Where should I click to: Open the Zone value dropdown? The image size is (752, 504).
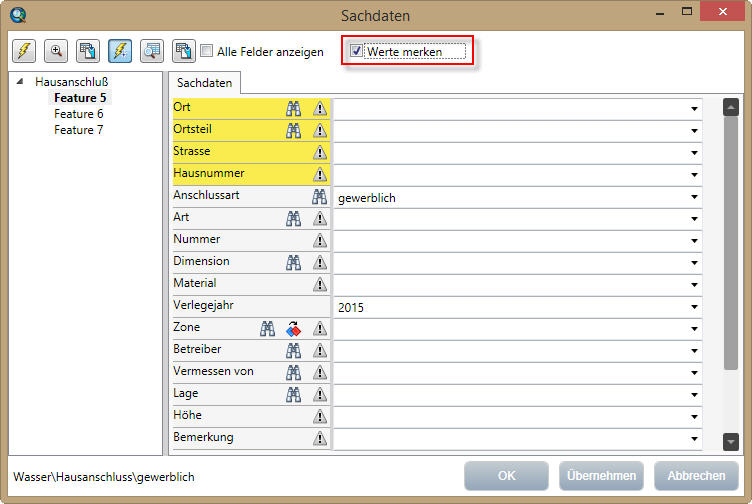tap(694, 329)
